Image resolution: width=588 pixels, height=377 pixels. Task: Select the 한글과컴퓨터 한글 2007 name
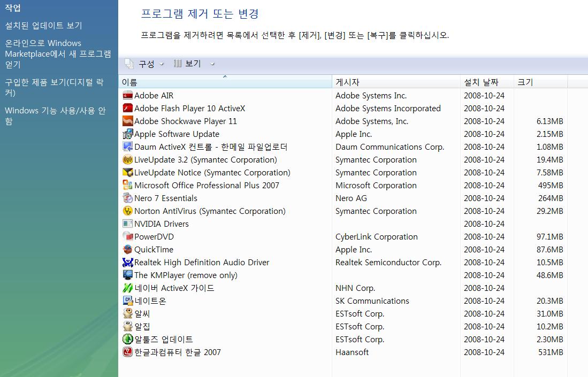click(x=178, y=352)
